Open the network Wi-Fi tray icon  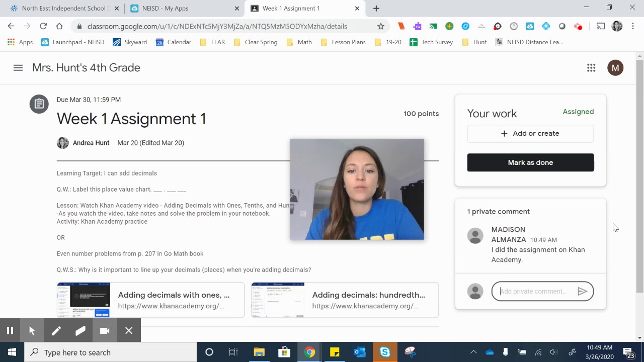coord(538,352)
